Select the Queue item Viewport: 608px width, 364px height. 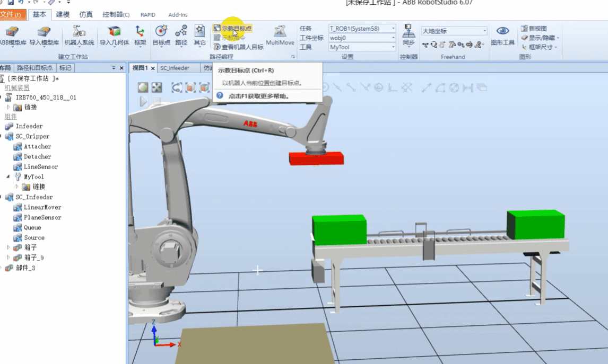[28, 227]
